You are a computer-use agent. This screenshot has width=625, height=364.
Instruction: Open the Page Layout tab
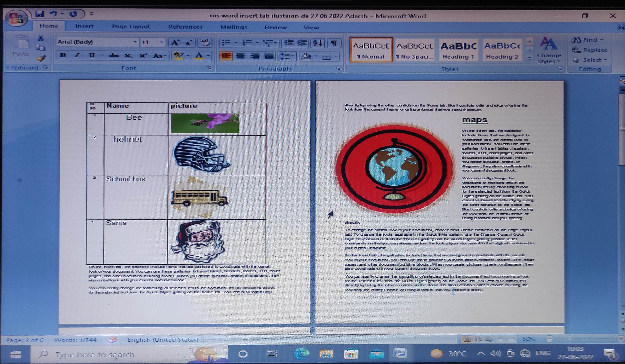(x=131, y=27)
